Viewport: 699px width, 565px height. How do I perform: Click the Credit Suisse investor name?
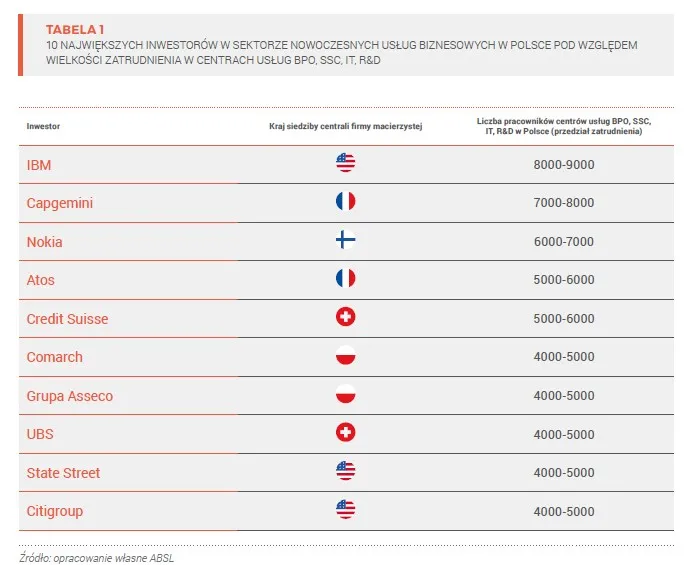(67, 319)
